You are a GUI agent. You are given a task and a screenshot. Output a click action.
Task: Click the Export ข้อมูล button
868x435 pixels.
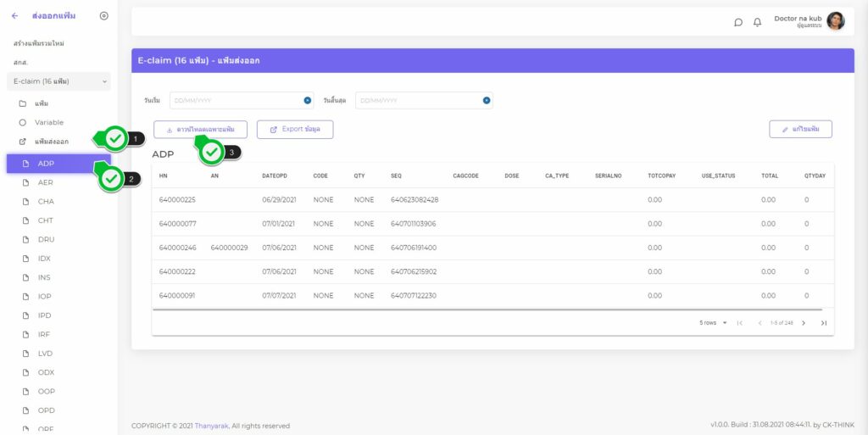295,130
